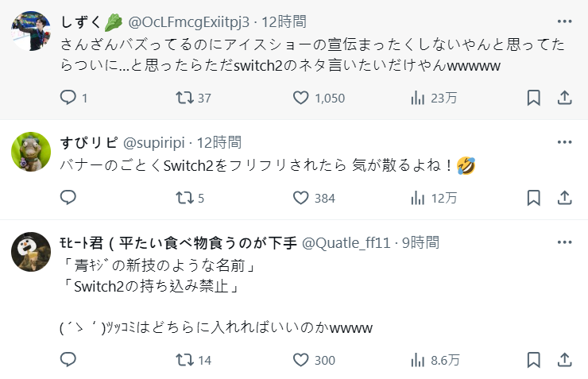Like しずく's tweet with 1,050 likes
Image resolution: width=588 pixels, height=379 pixels.
coord(301,98)
